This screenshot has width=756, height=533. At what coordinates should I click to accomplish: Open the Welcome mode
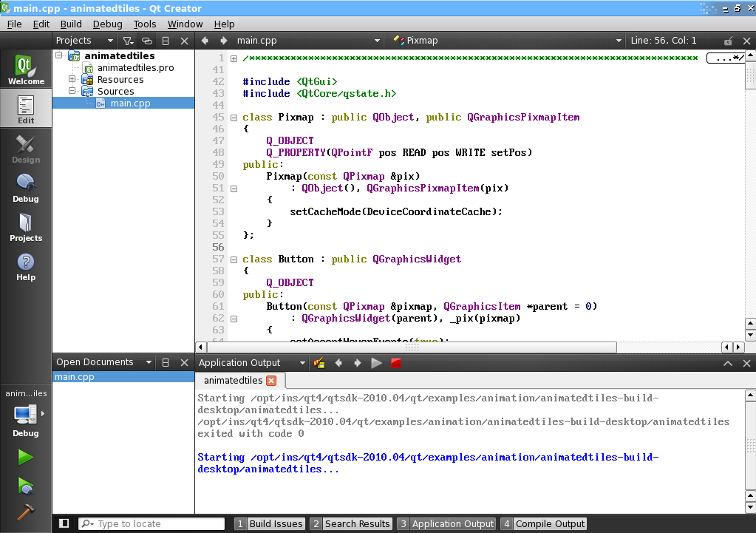26,69
